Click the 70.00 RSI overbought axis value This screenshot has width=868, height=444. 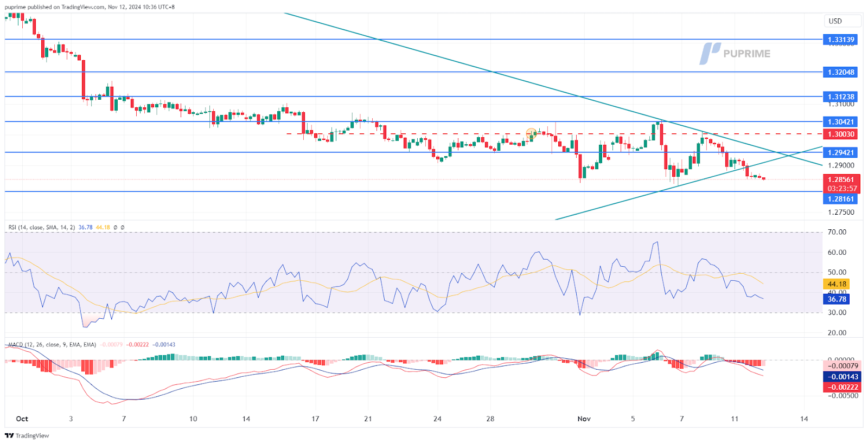837,232
